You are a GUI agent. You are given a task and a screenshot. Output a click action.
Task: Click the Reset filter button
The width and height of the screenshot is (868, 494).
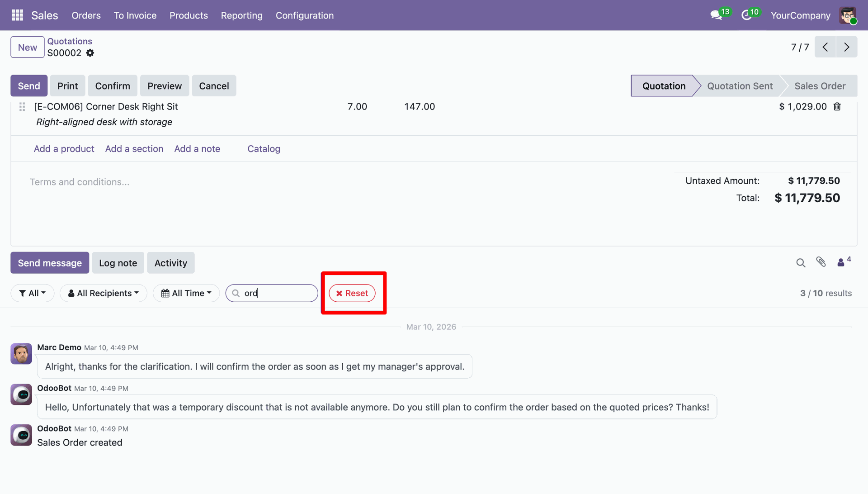352,293
